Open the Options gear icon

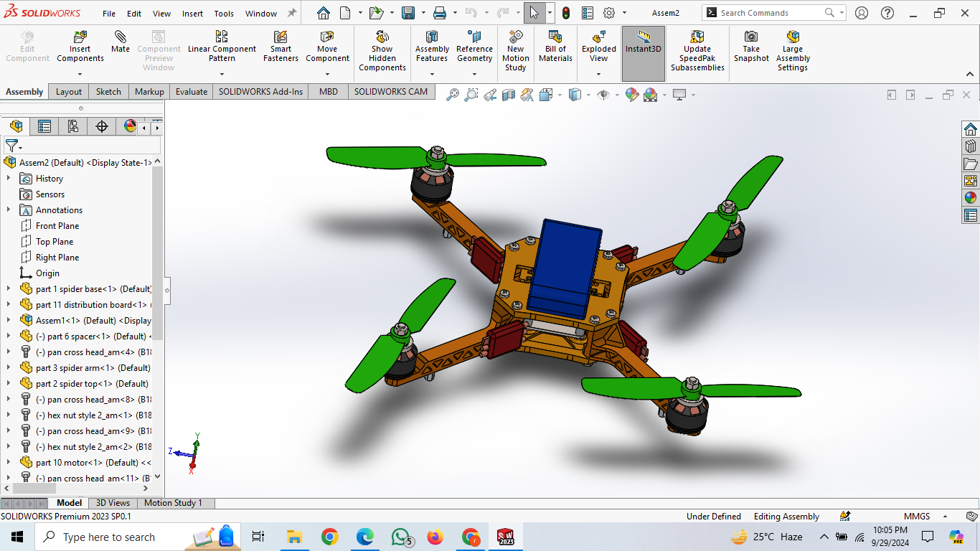click(609, 13)
